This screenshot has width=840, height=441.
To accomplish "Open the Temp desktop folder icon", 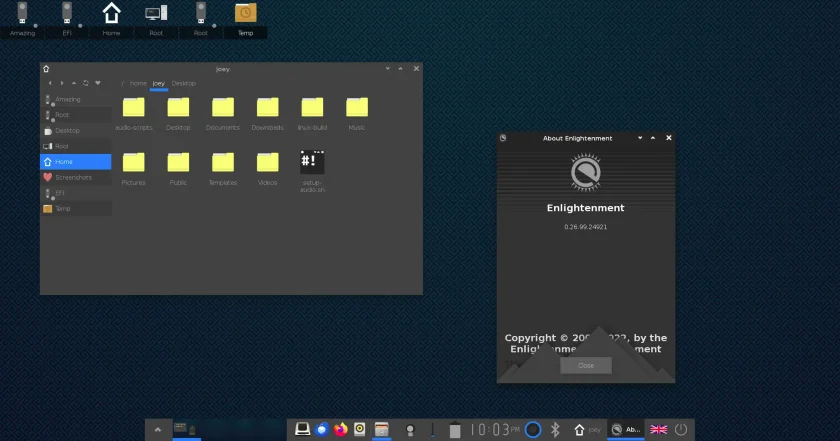I will pyautogui.click(x=245, y=18).
